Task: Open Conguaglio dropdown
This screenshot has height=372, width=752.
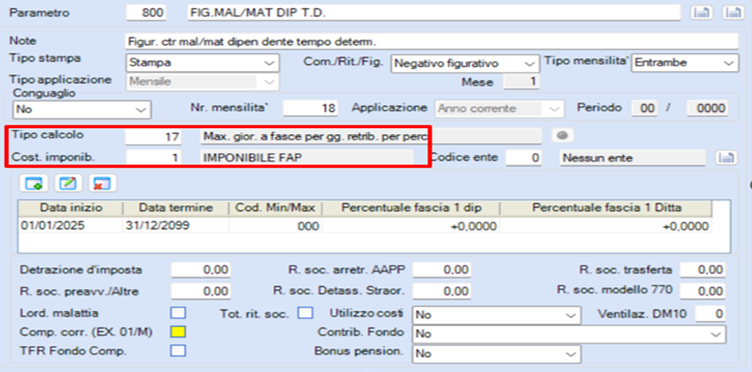Action: pyautogui.click(x=82, y=109)
